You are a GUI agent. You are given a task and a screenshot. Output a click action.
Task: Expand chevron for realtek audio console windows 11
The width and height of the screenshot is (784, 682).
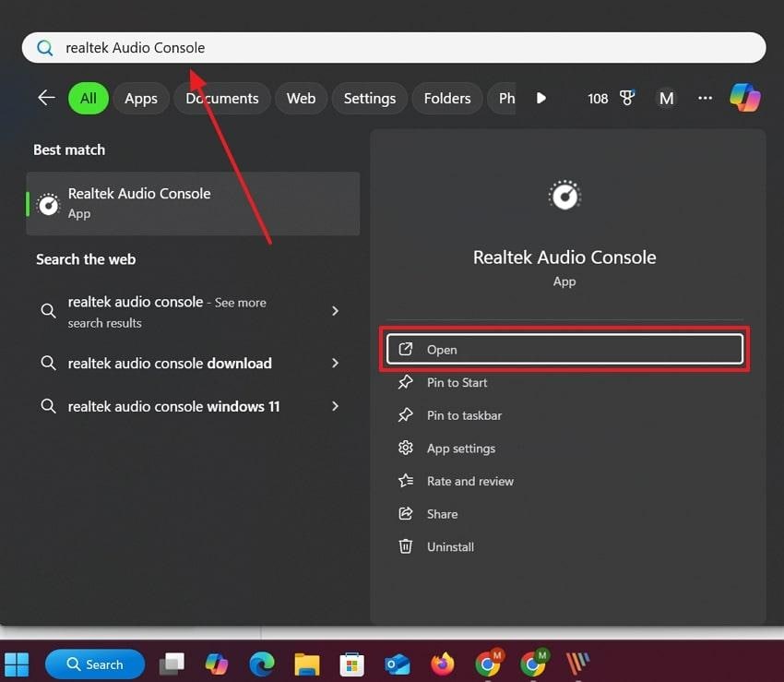335,406
